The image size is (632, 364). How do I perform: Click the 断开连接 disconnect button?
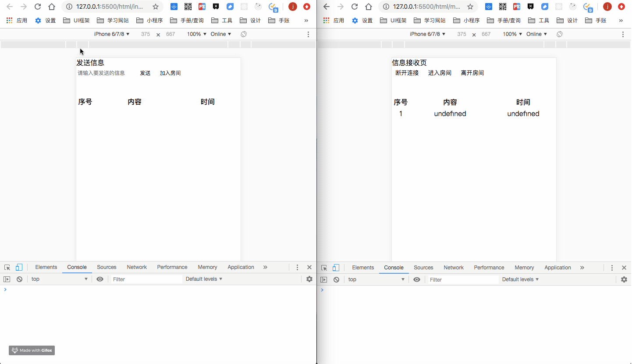pyautogui.click(x=407, y=73)
